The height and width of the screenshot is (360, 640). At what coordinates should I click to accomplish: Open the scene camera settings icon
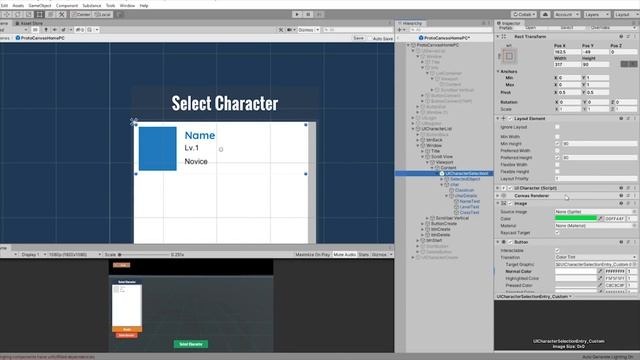(x=290, y=30)
